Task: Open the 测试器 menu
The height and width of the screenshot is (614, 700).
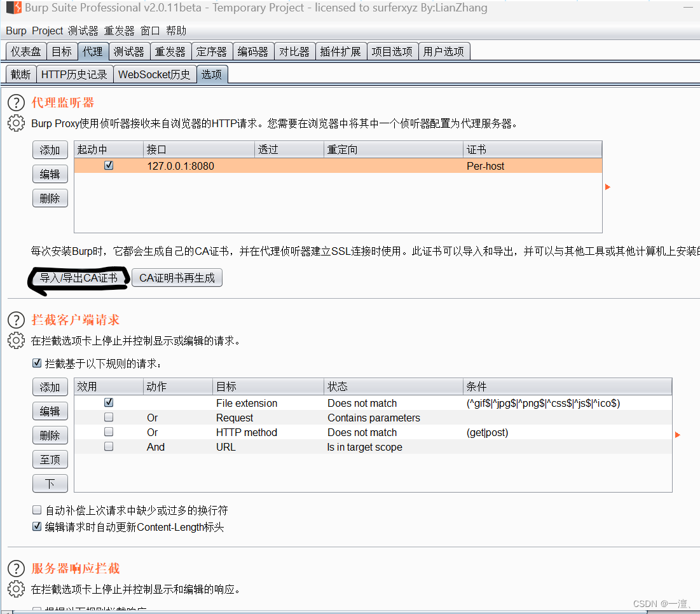Action: [83, 31]
